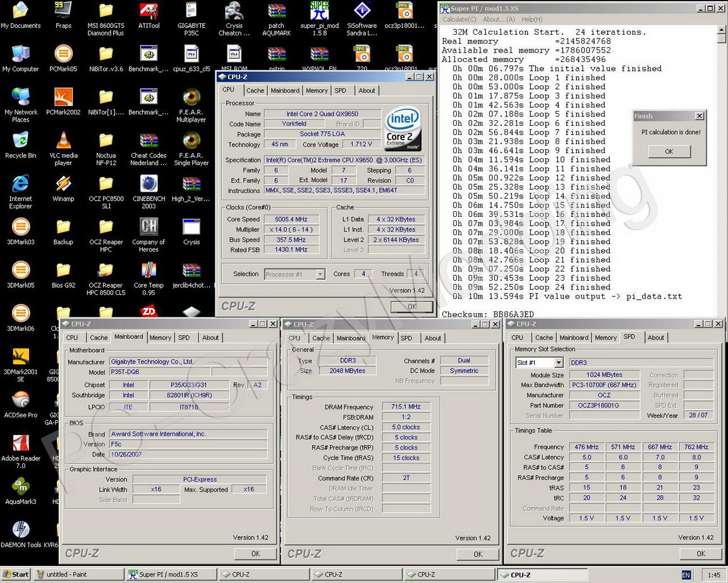The width and height of the screenshot is (728, 583).
Task: Close the Finish dialog with X
Action: pyautogui.click(x=700, y=116)
